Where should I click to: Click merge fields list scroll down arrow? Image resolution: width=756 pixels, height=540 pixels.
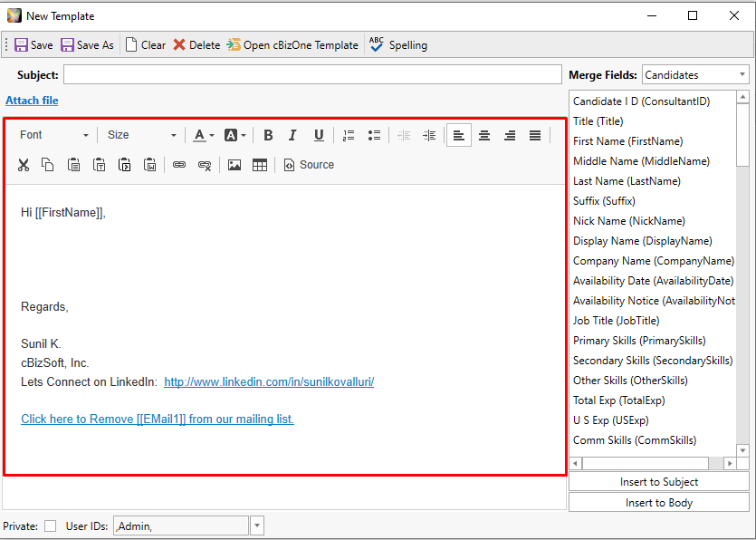pyautogui.click(x=743, y=450)
